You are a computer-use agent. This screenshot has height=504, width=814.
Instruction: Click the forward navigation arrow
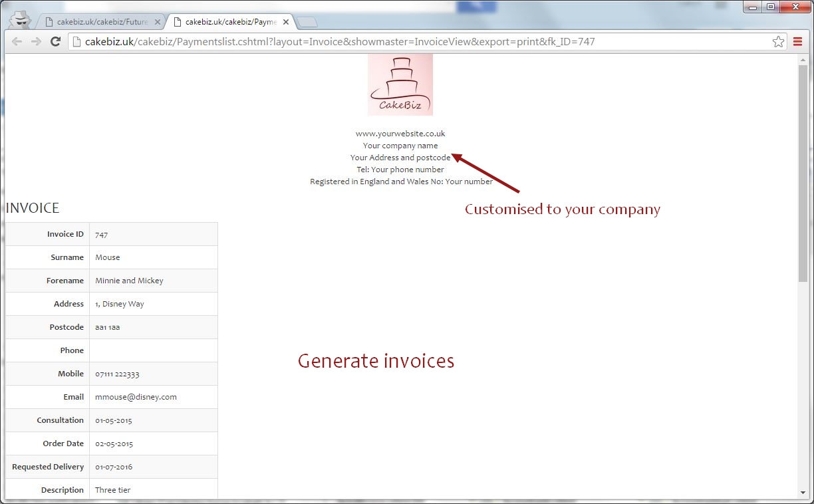pos(36,41)
